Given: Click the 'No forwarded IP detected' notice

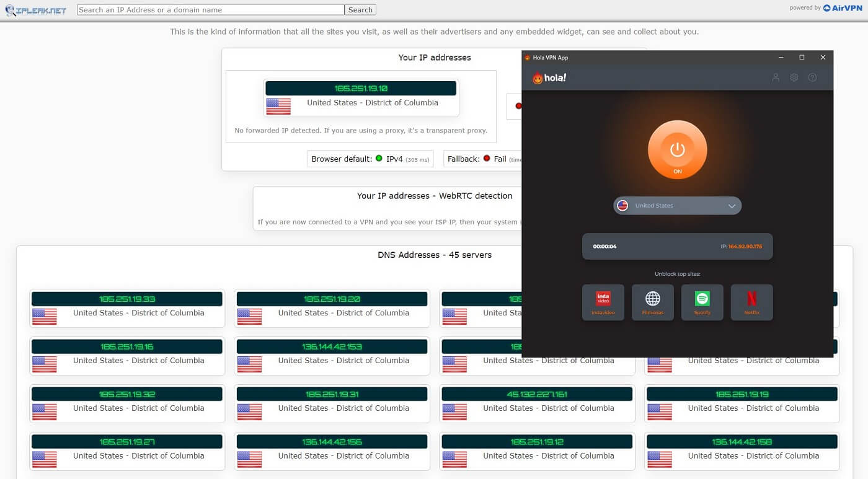Looking at the screenshot, I should pyautogui.click(x=361, y=131).
